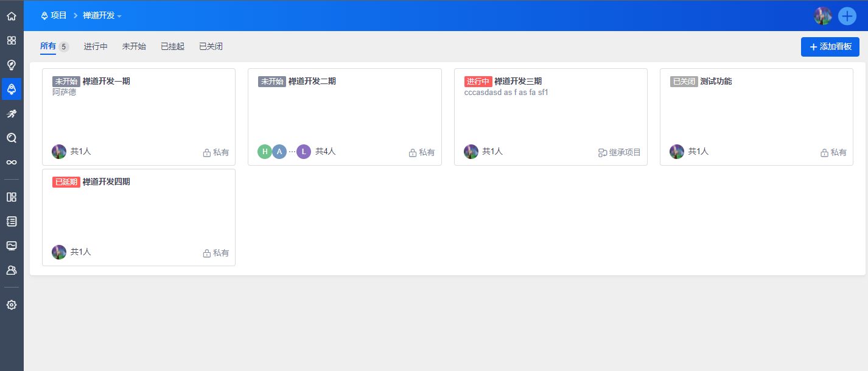
Task: Click 私有 label on 测试功能 card
Action: pyautogui.click(x=839, y=153)
